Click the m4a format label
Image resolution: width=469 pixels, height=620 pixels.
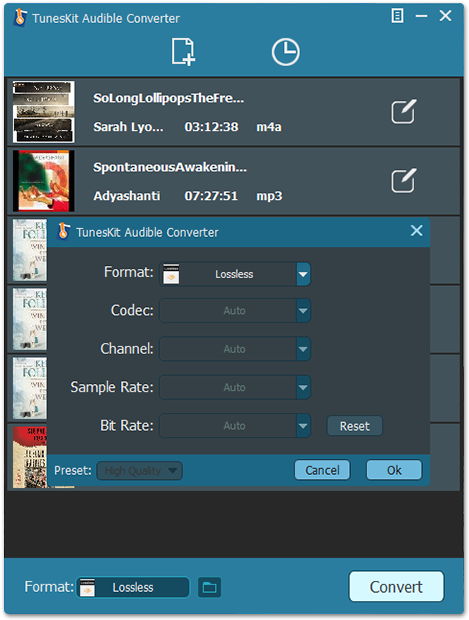click(269, 127)
